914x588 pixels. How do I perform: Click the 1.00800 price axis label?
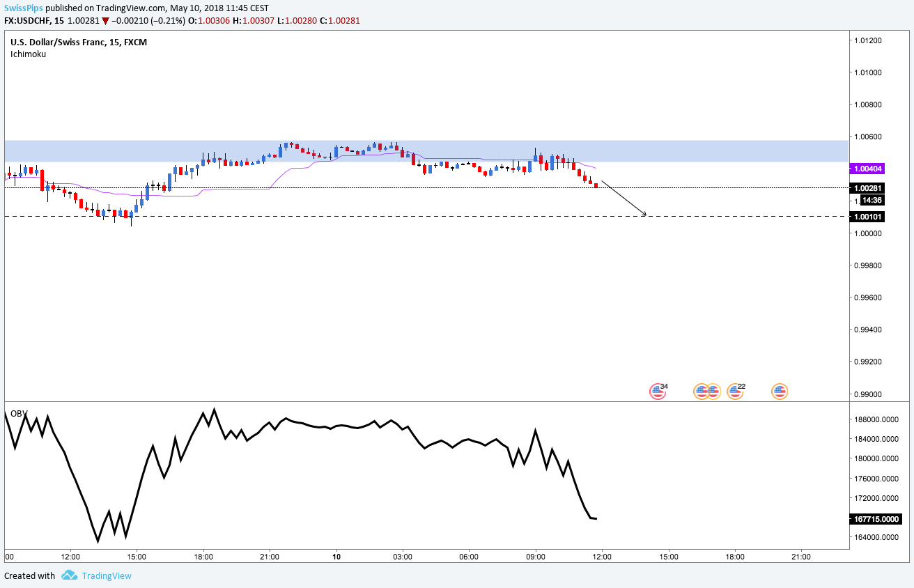(868, 105)
